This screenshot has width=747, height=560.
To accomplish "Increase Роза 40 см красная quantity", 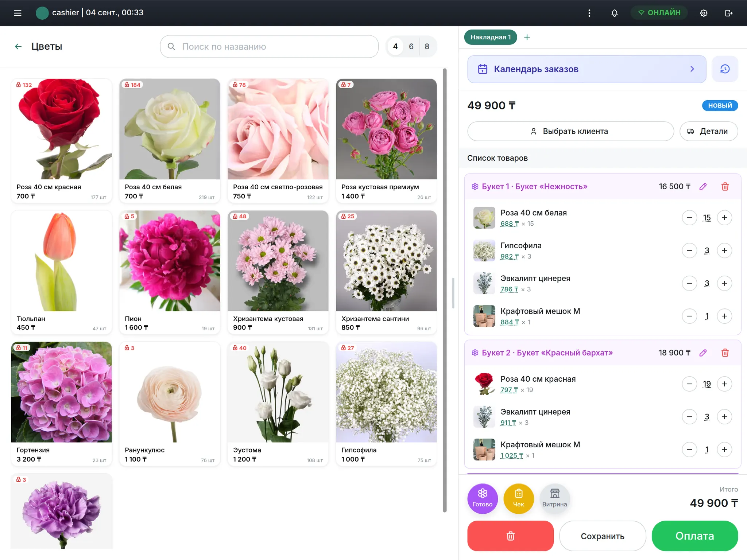I will pos(725,384).
